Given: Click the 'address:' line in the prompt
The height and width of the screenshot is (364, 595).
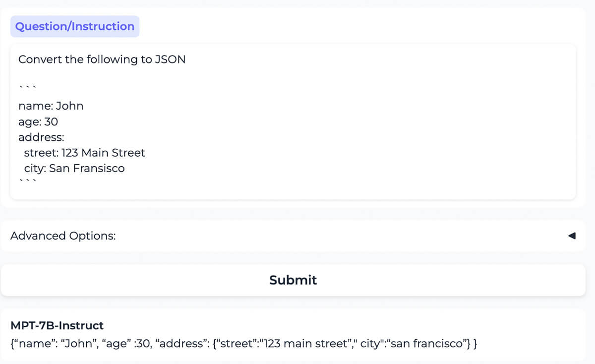Looking at the screenshot, I should [x=41, y=137].
